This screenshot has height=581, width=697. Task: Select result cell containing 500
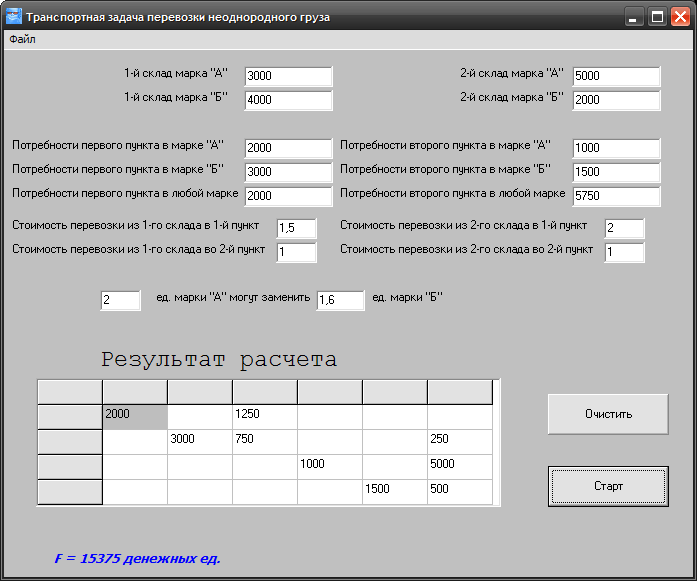click(x=460, y=492)
